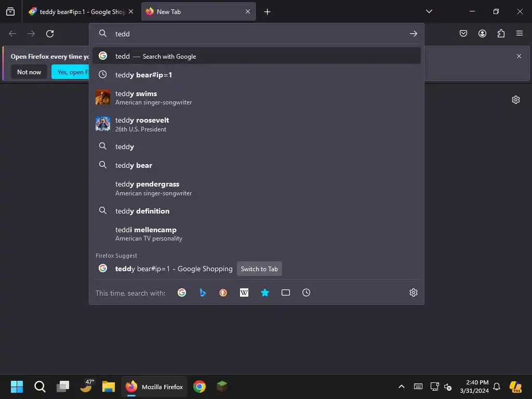
Task: Open Copilot preview icon in taskbar
Action: click(515, 387)
